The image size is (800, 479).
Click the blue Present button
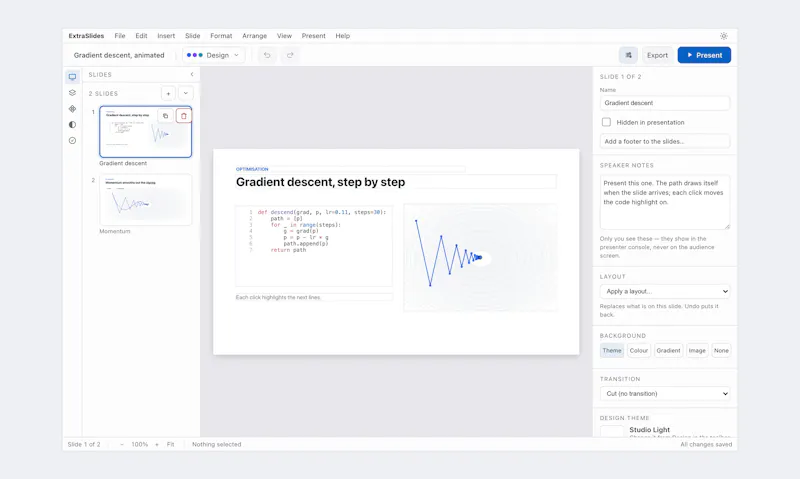pos(704,55)
